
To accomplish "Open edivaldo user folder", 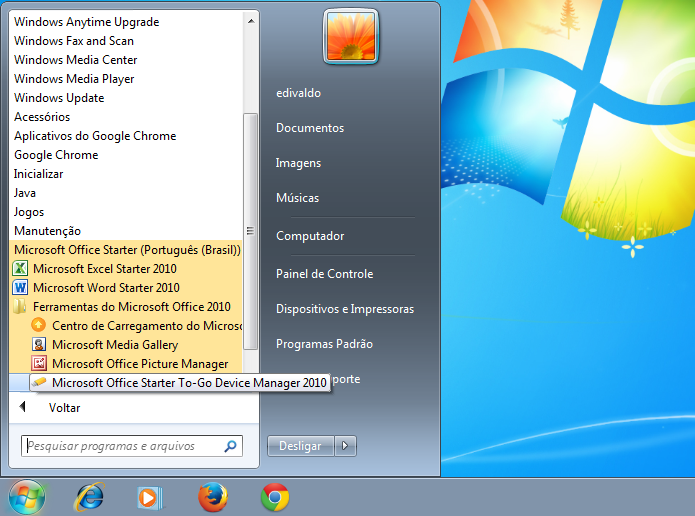I will (x=298, y=93).
